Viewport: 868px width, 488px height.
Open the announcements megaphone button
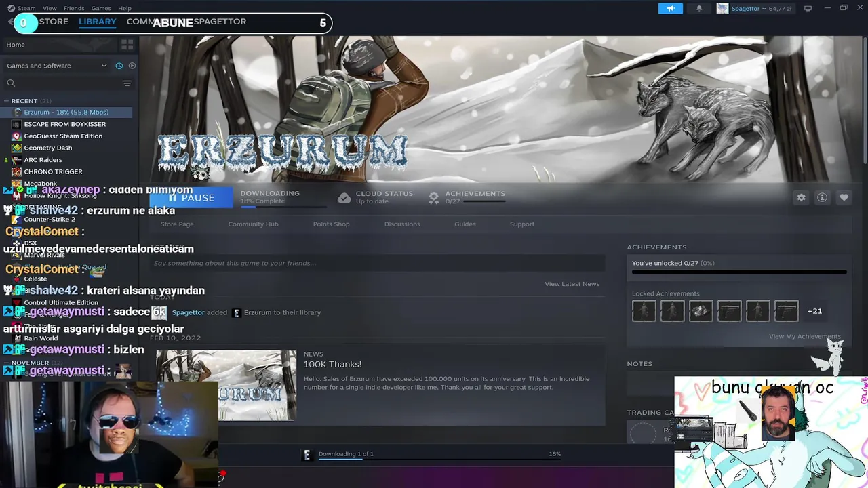(x=670, y=8)
